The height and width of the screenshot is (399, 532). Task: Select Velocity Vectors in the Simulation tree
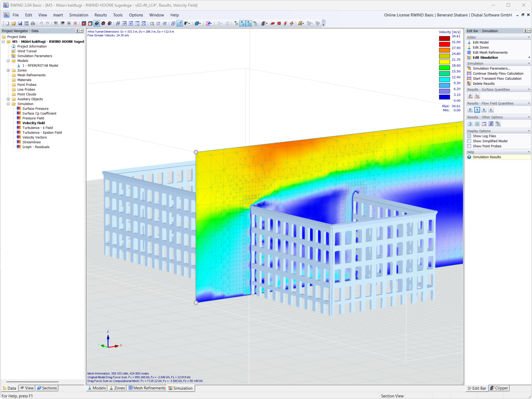34,137
